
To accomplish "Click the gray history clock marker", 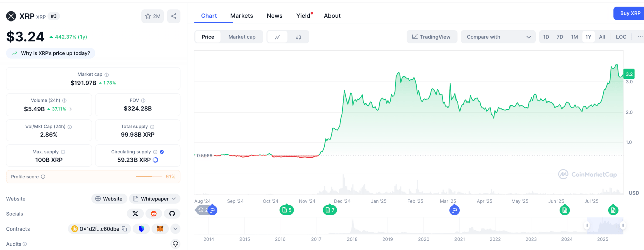I will click(x=202, y=210).
